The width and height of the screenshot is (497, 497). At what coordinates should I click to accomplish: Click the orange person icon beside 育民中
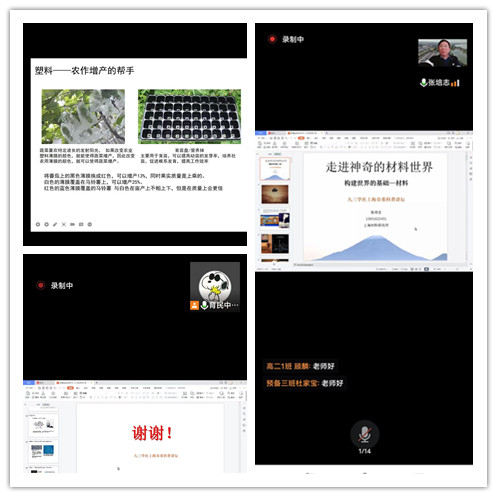pyautogui.click(x=194, y=305)
